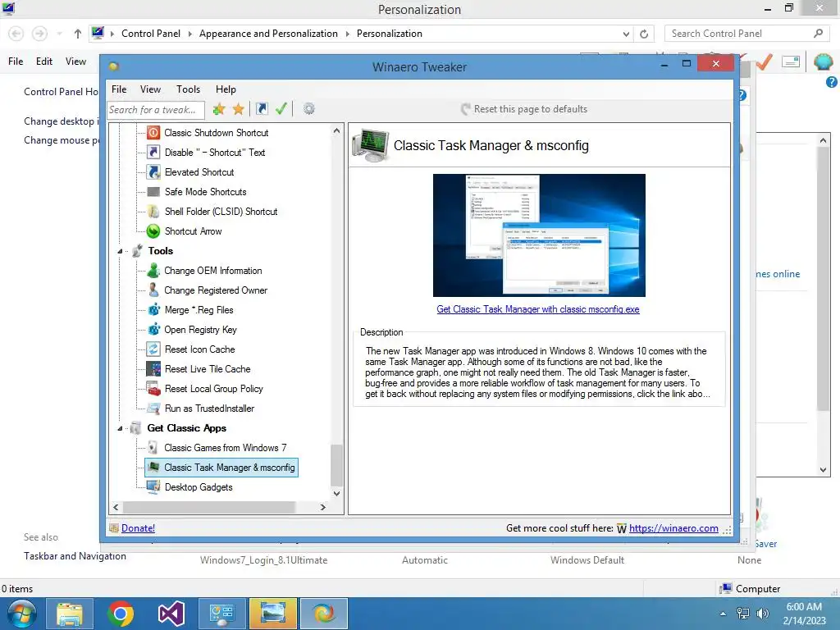Screen dimensions: 840x630
Task: Click the Open Registry Key icon
Action: [153, 330]
